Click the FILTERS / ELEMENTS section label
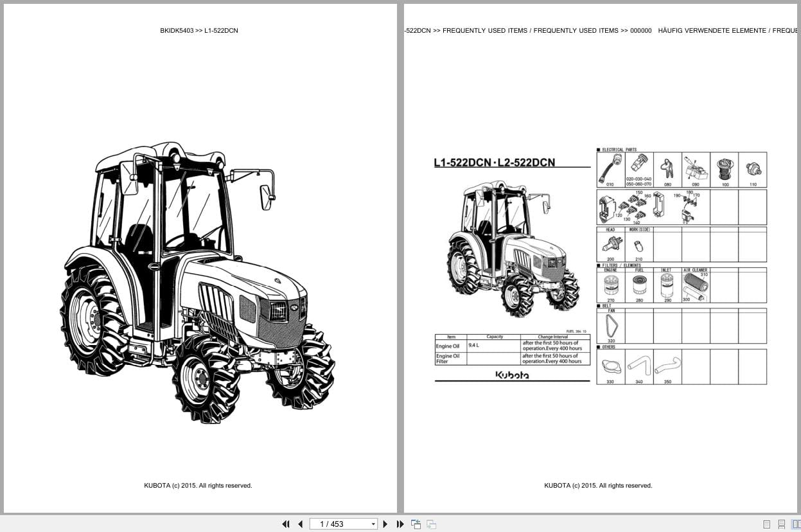The width and height of the screenshot is (801, 532). point(621,265)
